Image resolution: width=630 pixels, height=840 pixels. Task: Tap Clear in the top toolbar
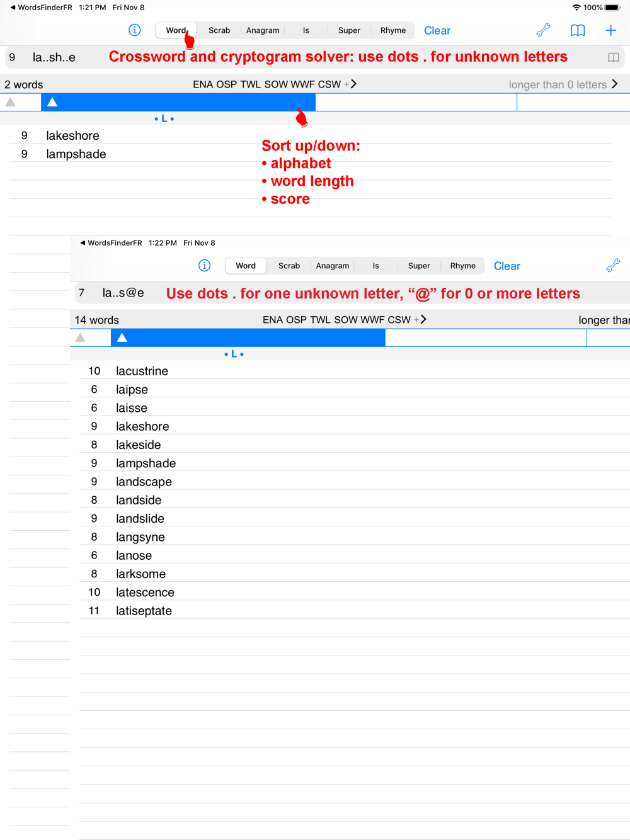tap(437, 30)
